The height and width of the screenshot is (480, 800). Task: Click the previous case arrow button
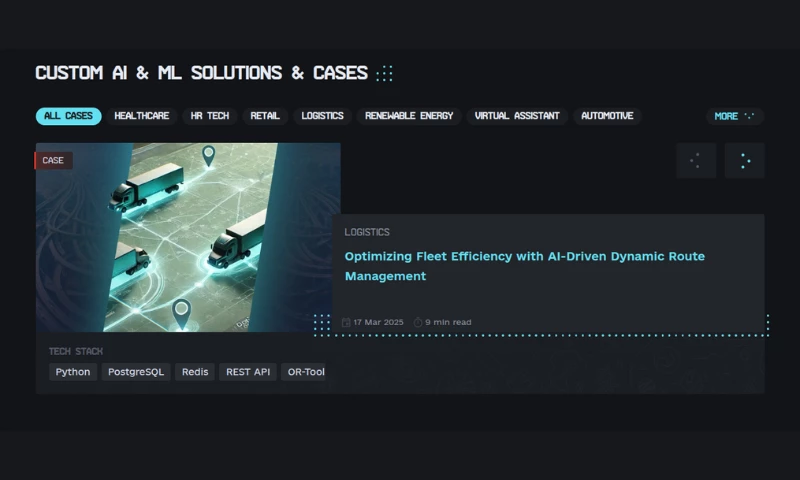coord(696,161)
